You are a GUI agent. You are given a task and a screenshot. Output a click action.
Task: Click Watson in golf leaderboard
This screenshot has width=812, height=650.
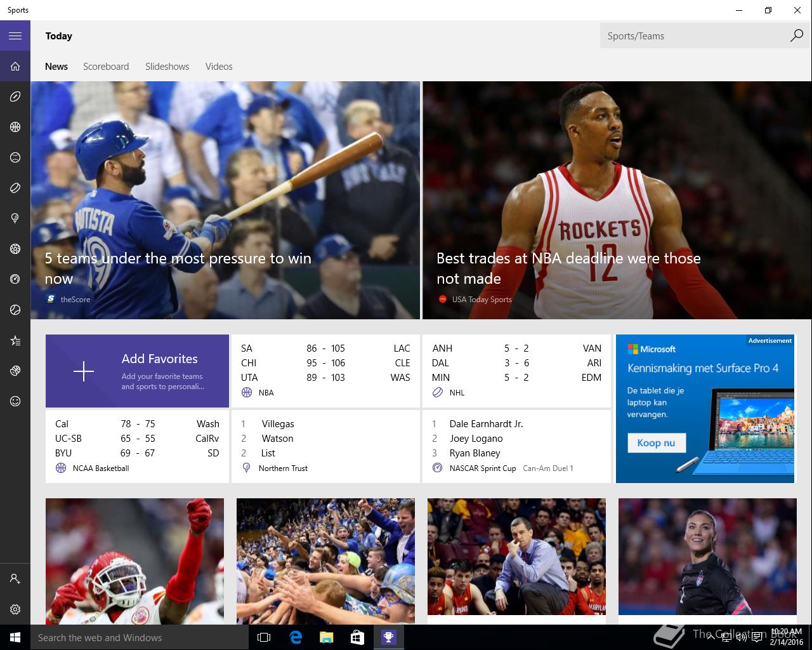click(x=277, y=438)
